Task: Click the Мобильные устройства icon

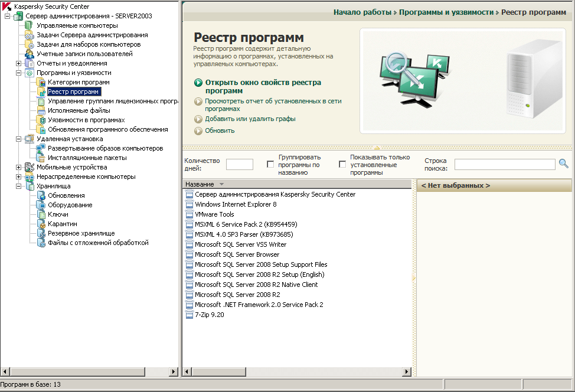Action: coord(29,167)
